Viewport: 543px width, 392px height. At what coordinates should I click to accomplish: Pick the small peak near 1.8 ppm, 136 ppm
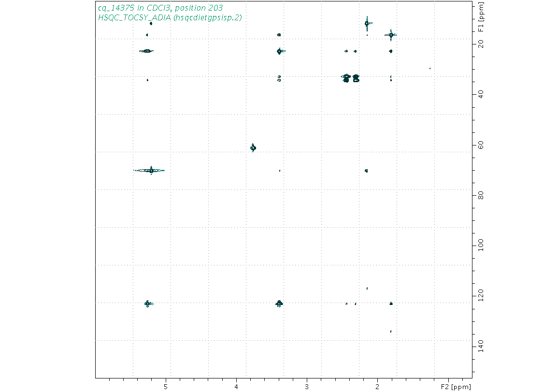click(x=391, y=332)
